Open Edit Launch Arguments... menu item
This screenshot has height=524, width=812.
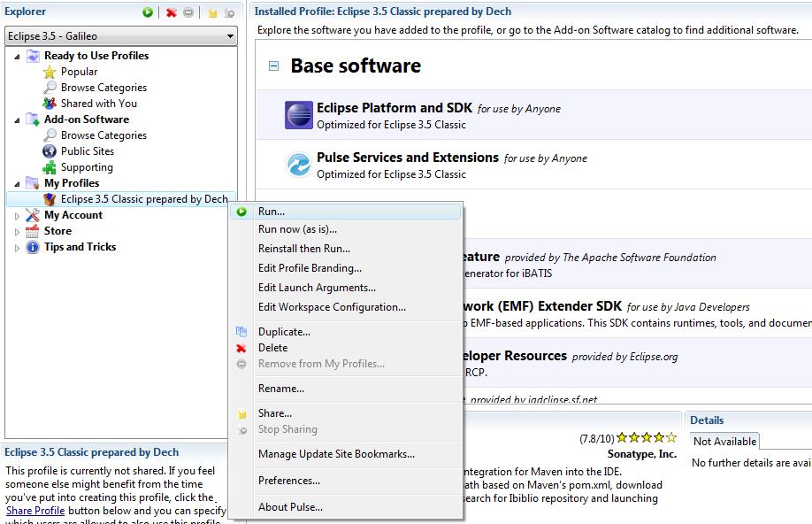(x=346, y=288)
